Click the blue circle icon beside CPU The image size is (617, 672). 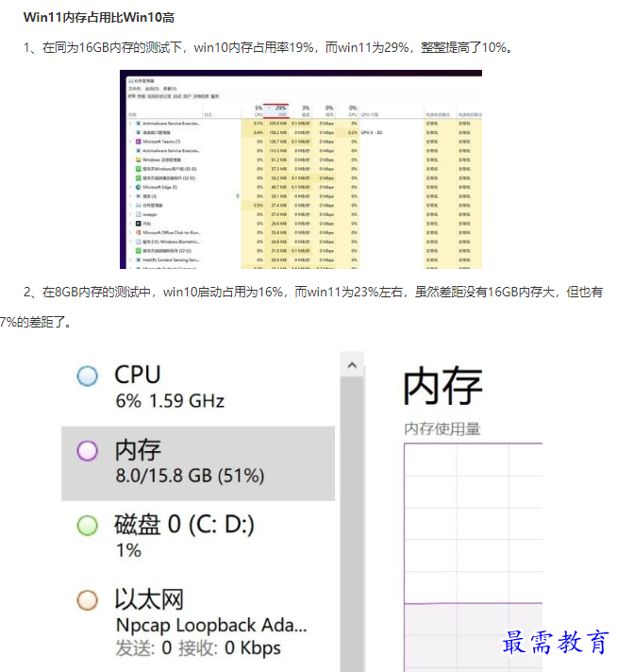88,376
